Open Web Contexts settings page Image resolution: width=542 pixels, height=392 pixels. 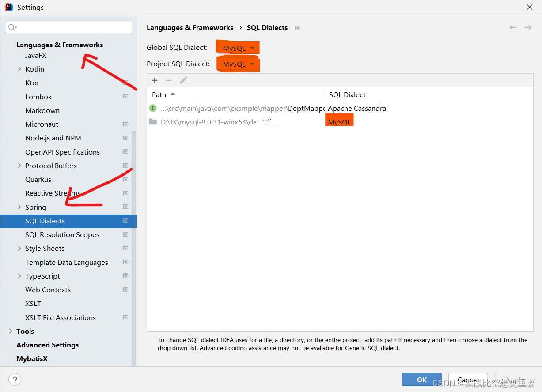(48, 290)
